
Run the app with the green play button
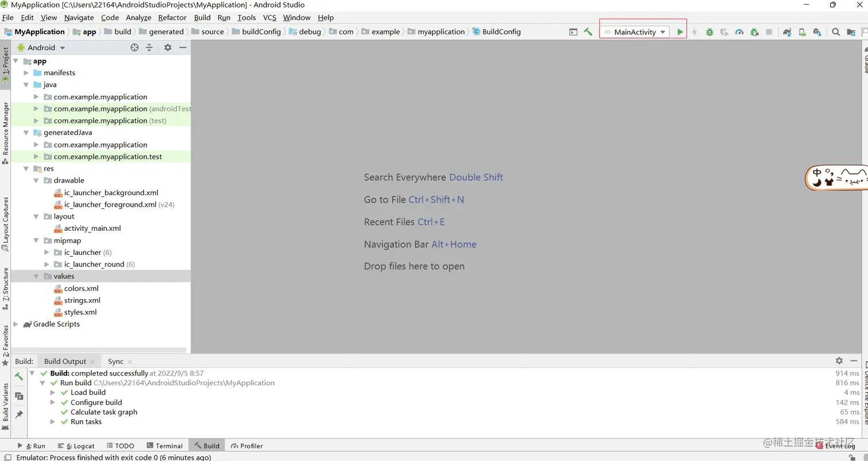coord(680,32)
